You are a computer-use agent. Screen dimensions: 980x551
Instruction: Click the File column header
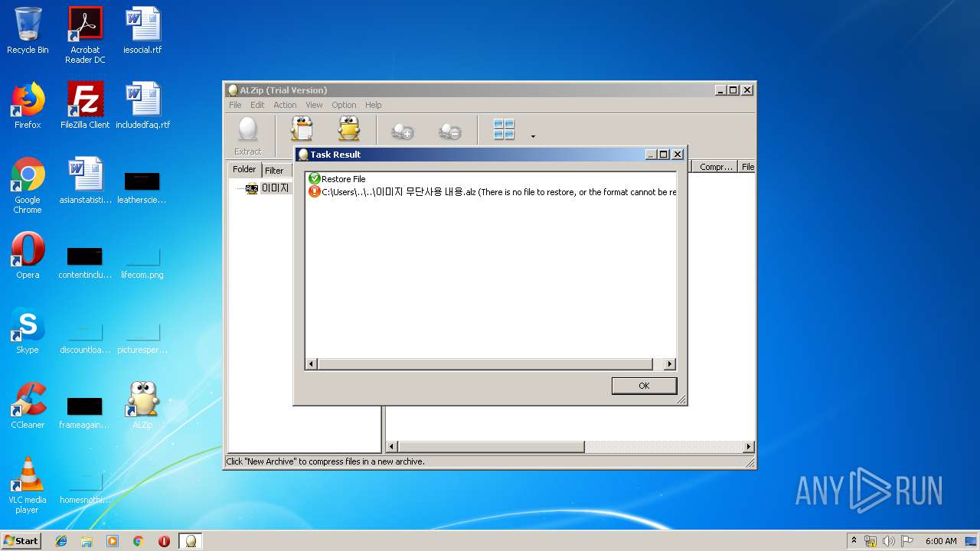tap(747, 166)
